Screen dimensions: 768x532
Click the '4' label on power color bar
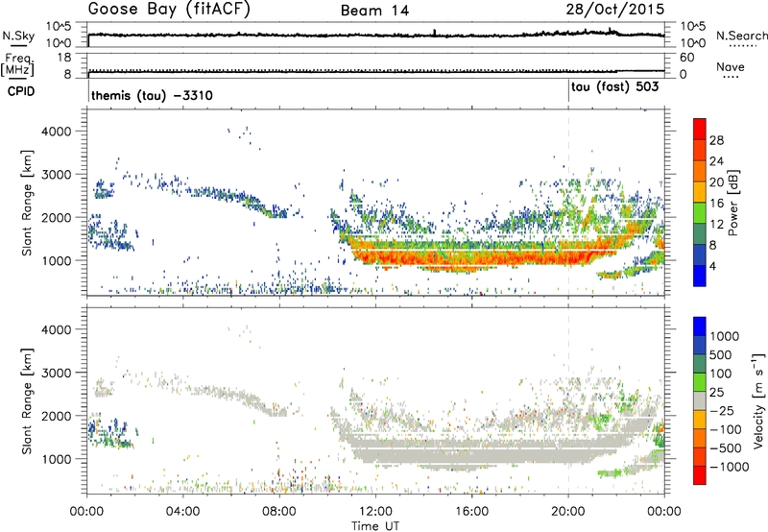tap(713, 266)
